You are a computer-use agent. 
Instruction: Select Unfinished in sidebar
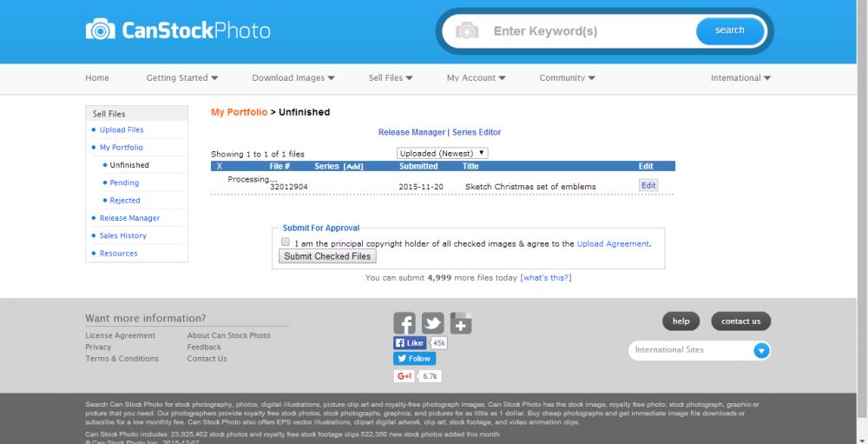129,165
